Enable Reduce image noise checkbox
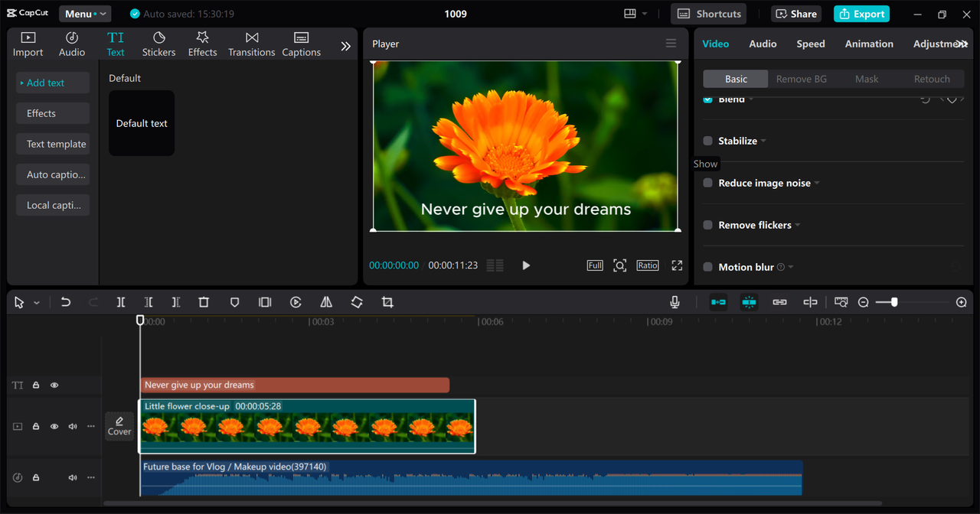 pyautogui.click(x=707, y=183)
